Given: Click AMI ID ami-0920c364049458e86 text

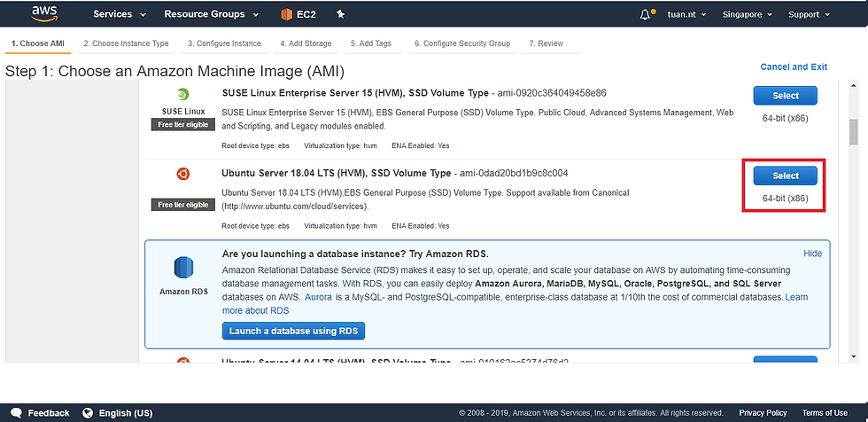Looking at the screenshot, I should [x=552, y=93].
